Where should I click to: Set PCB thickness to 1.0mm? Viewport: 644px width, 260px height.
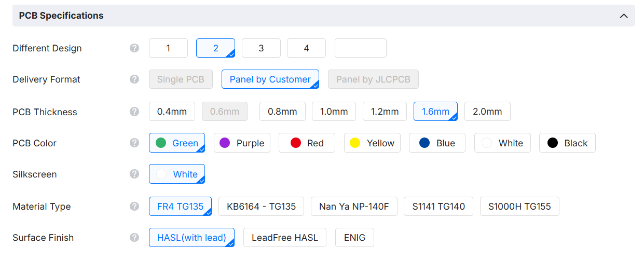[334, 112]
